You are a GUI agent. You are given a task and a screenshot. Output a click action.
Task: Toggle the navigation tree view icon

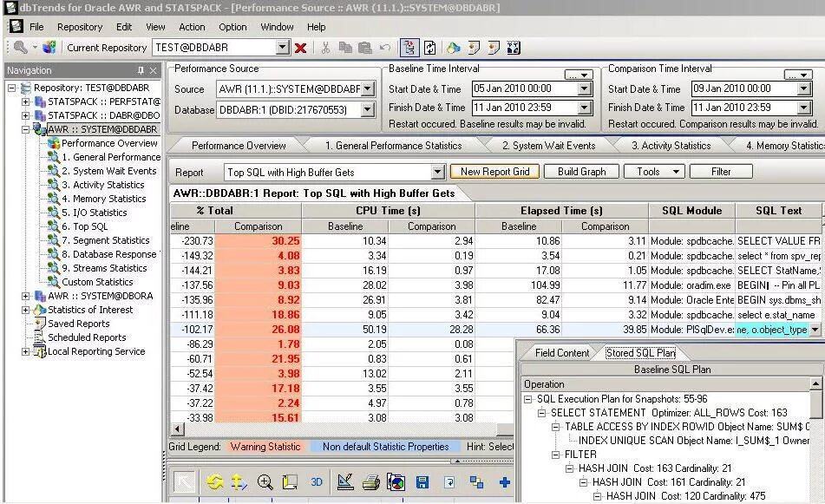click(x=409, y=48)
